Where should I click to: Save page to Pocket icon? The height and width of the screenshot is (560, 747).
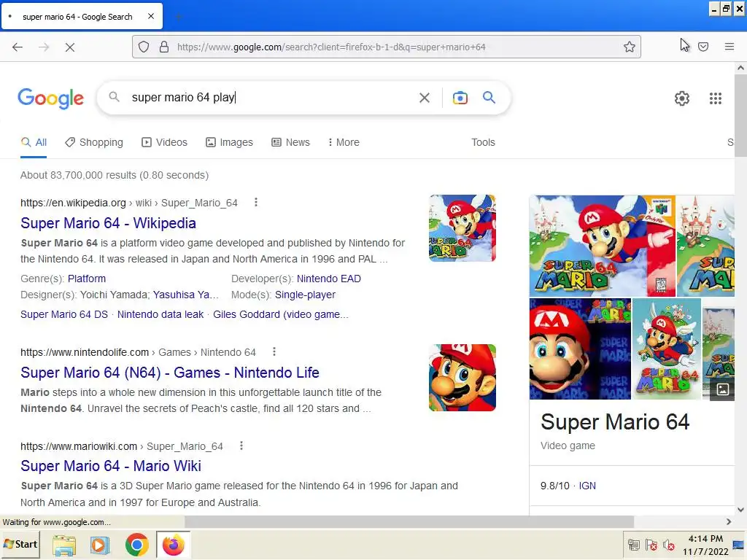703,47
